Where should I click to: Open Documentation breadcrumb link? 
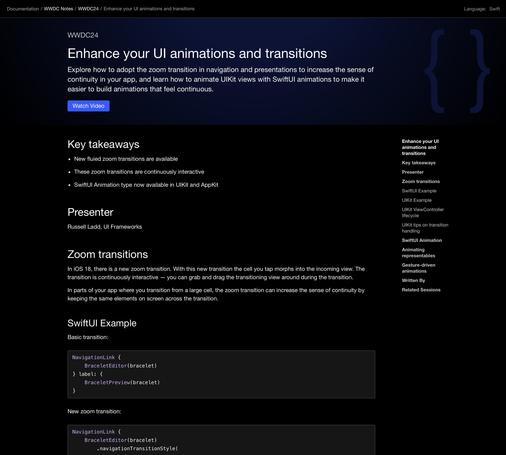(23, 9)
